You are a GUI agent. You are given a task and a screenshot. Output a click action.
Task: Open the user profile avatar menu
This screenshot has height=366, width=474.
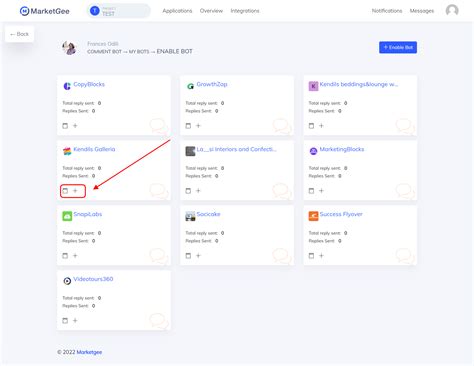452,10
